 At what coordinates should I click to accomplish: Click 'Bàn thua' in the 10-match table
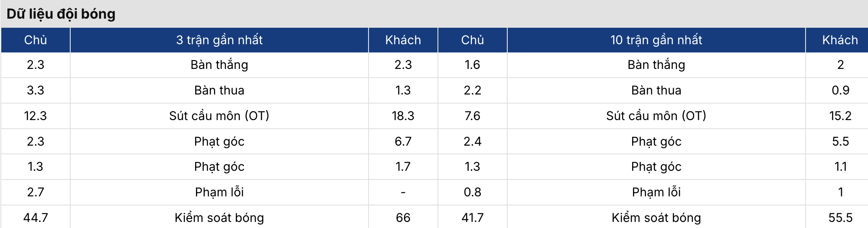(x=656, y=90)
